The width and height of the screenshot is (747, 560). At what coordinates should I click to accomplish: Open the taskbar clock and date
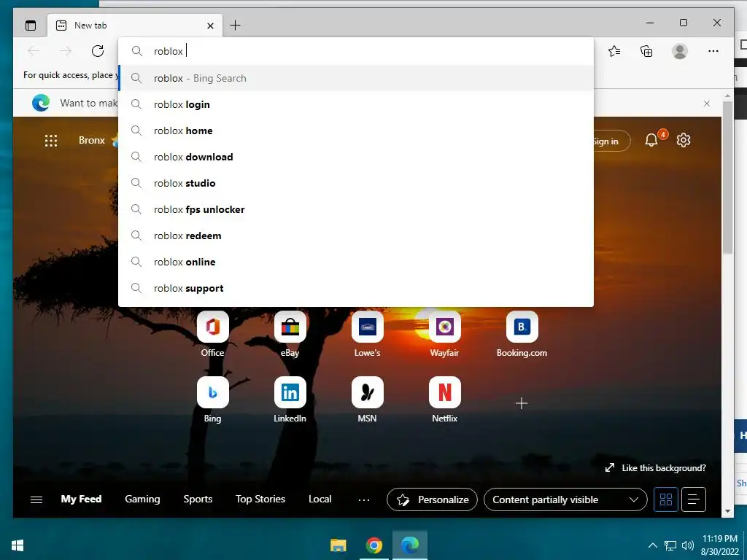720,545
